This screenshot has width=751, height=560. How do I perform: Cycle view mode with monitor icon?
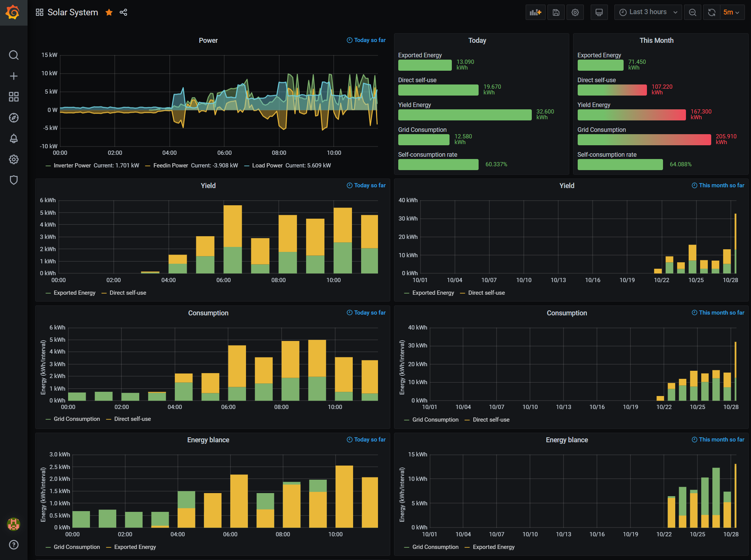[x=599, y=12]
